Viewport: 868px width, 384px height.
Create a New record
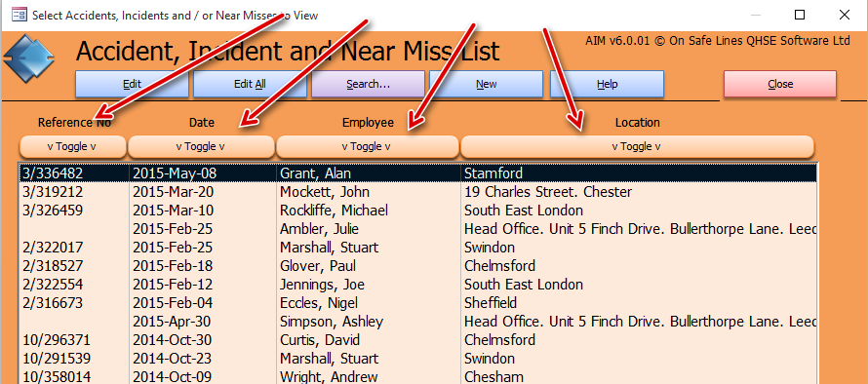click(x=486, y=84)
